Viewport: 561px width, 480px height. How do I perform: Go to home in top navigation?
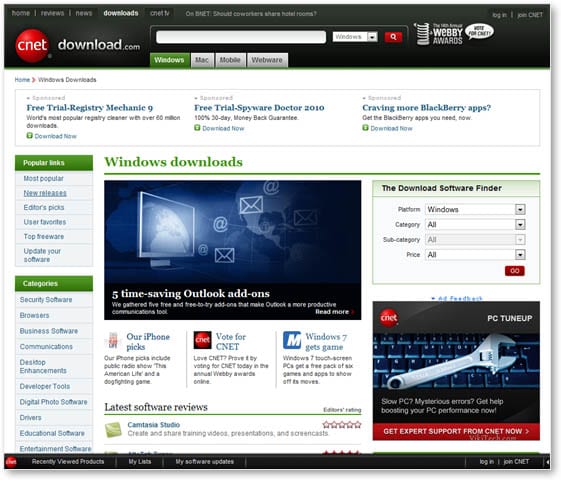coord(21,13)
